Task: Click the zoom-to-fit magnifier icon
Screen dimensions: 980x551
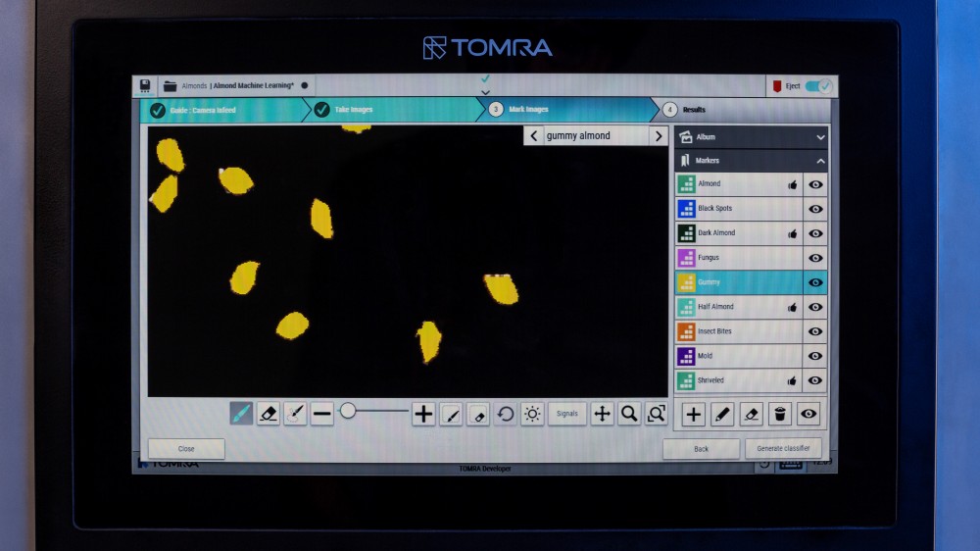Action: [x=657, y=414]
